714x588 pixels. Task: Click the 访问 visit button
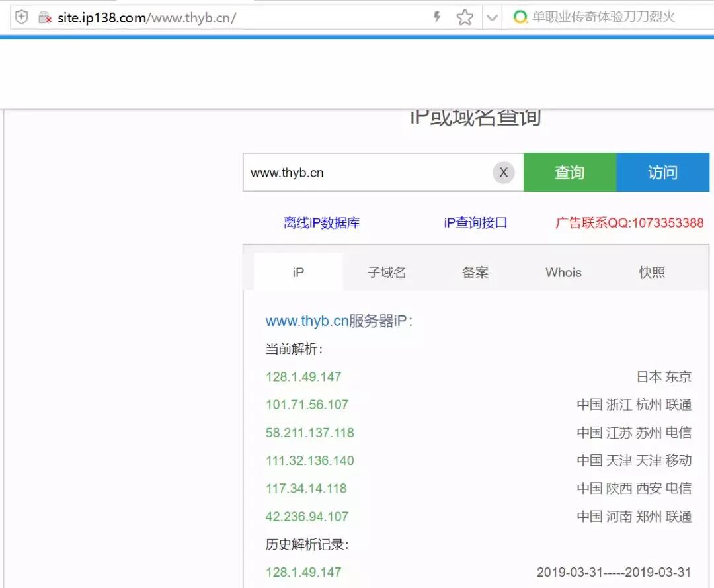664,173
